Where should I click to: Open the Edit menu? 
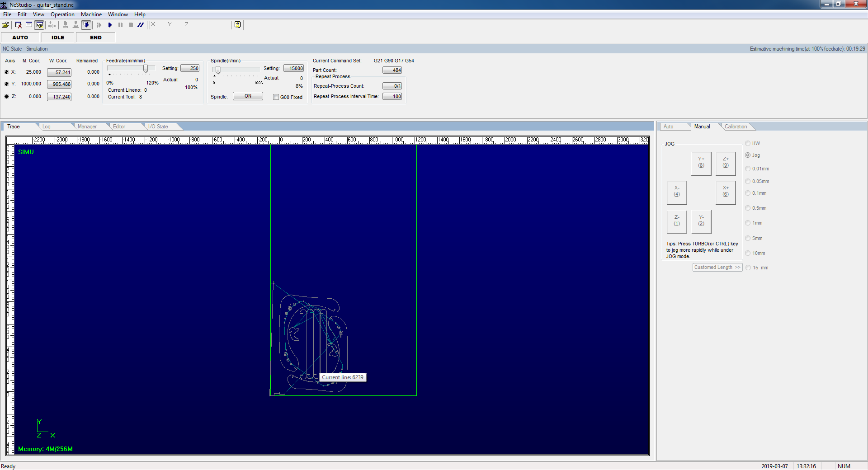[22, 14]
